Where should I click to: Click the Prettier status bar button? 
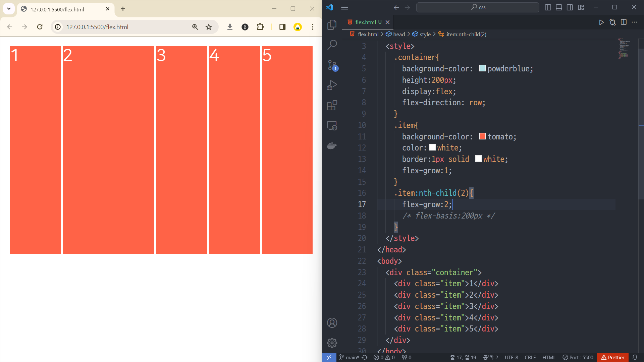click(612, 357)
